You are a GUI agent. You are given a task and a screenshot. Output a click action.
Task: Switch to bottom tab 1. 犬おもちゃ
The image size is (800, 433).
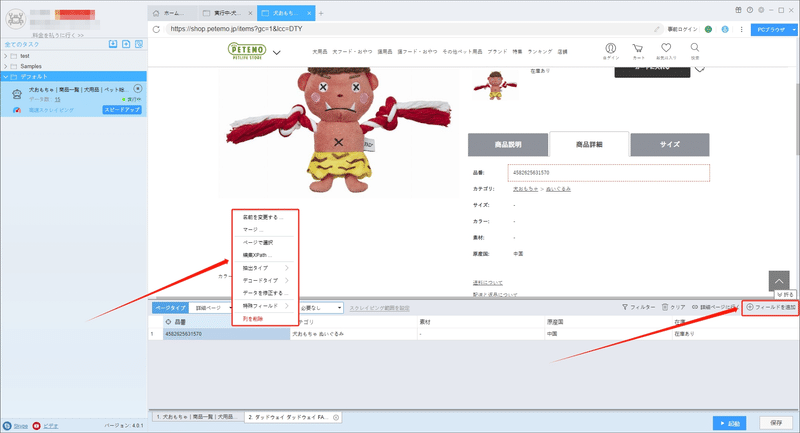tap(196, 417)
